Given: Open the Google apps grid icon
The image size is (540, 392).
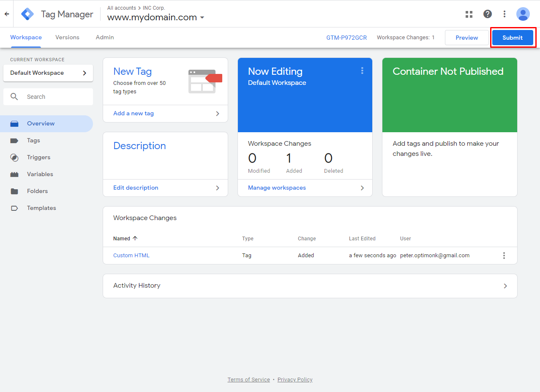Looking at the screenshot, I should pyautogui.click(x=469, y=14).
